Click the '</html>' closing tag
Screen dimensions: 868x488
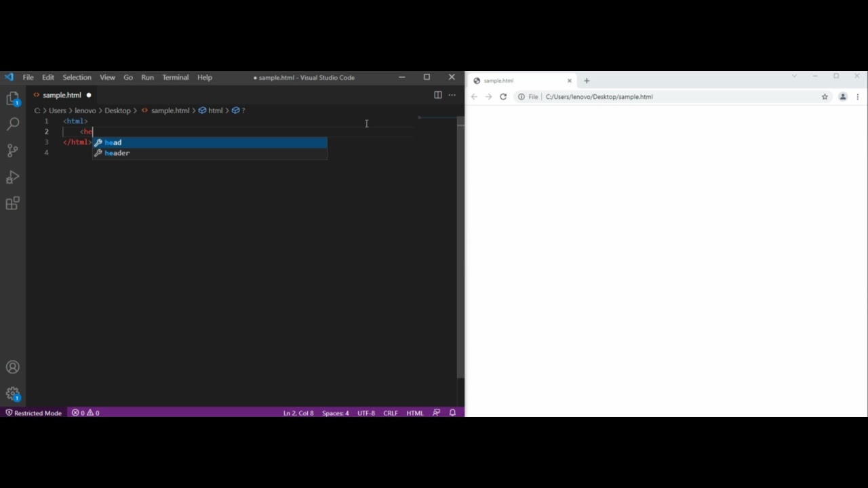(x=77, y=142)
